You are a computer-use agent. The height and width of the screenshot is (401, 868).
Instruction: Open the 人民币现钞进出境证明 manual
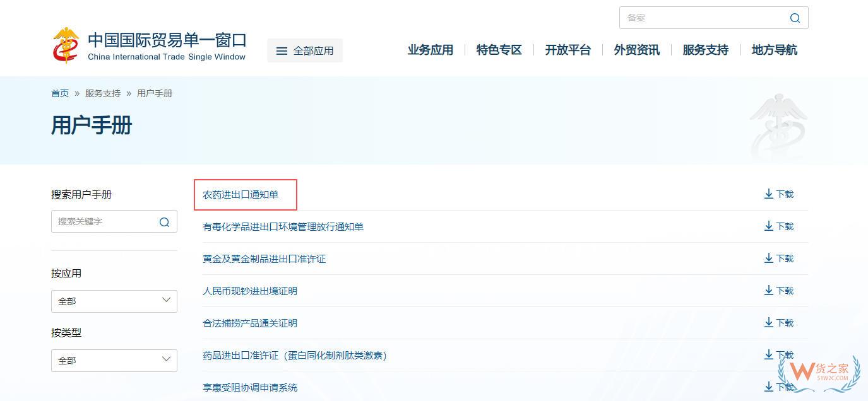tap(250, 291)
